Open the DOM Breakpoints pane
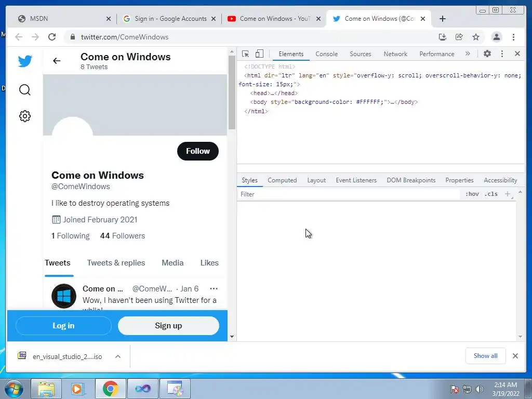The width and height of the screenshot is (532, 399). [x=411, y=180]
